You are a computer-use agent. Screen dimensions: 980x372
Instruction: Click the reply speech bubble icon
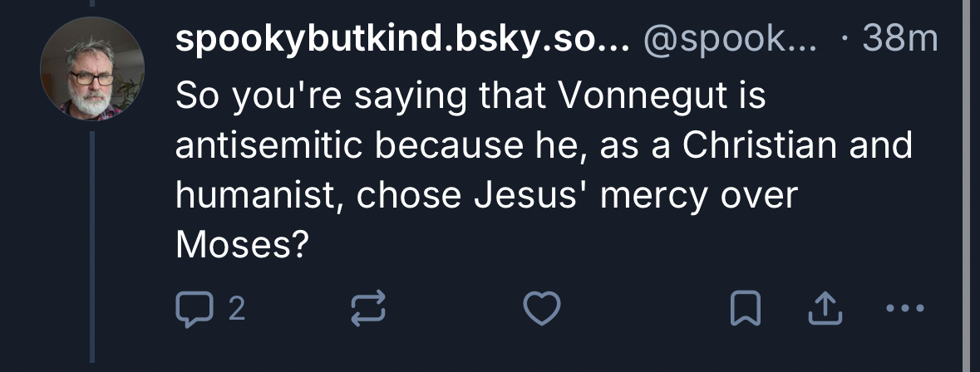(x=193, y=309)
